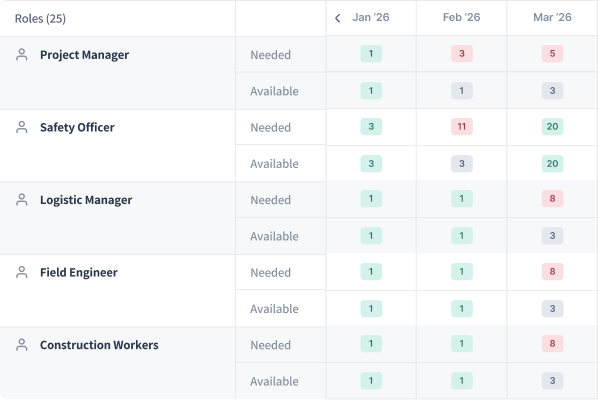The image size is (598, 400).
Task: Click Logistic Manager needed 8 badge in March
Action: point(552,198)
